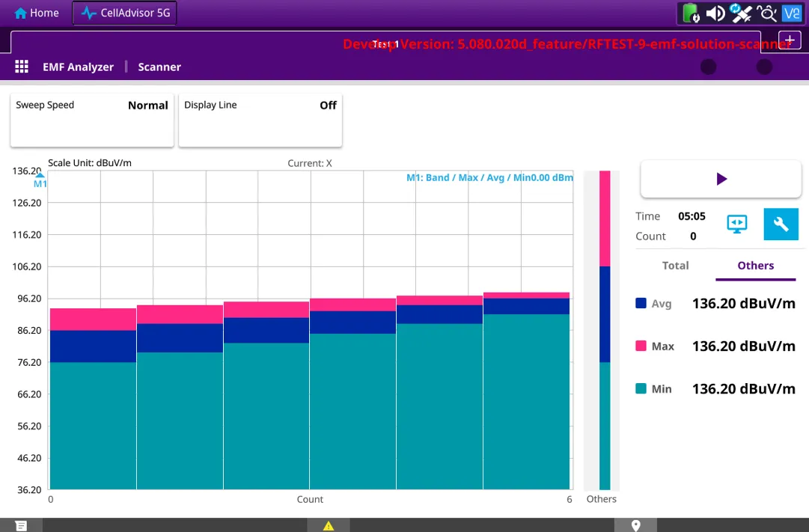Click the battery status icon
Viewport: 809px width, 532px height.
pyautogui.click(x=691, y=13)
